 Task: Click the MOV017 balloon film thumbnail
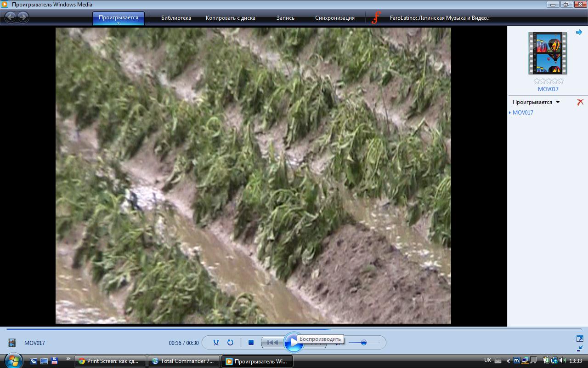(x=548, y=53)
